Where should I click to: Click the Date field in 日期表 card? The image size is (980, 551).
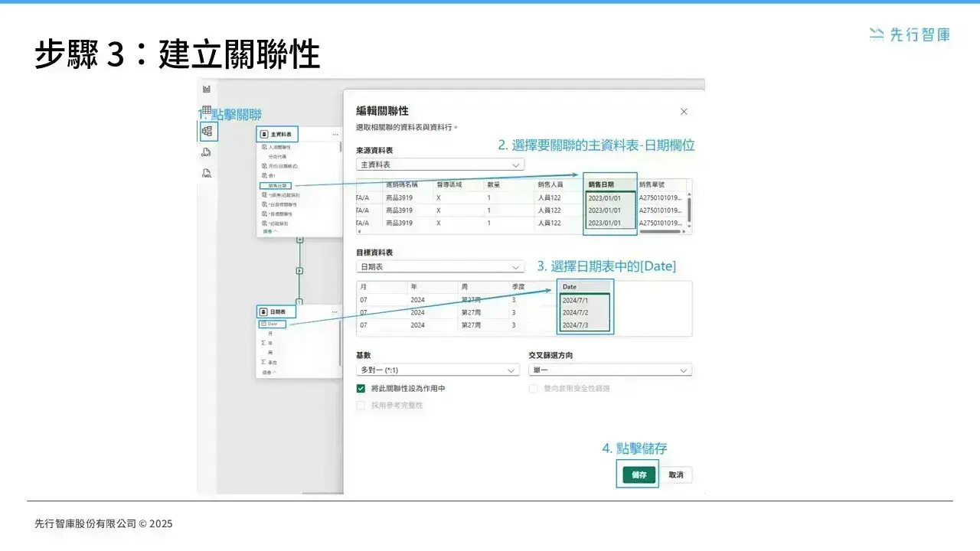point(273,324)
